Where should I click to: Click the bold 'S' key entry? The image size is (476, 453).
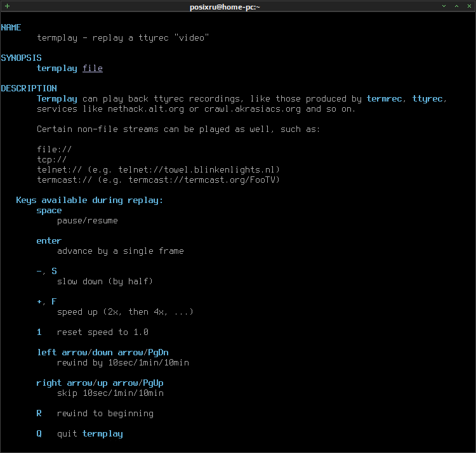click(x=54, y=271)
